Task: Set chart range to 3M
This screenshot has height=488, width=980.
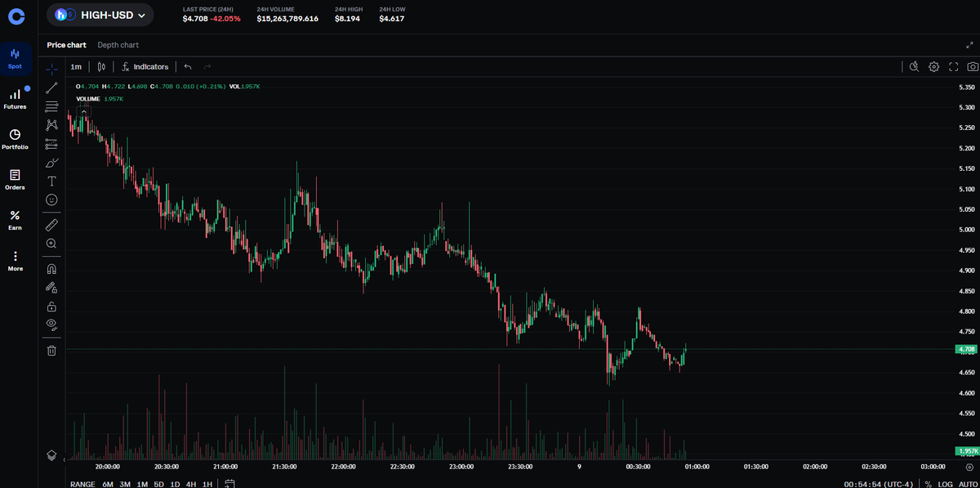Action: (x=125, y=484)
